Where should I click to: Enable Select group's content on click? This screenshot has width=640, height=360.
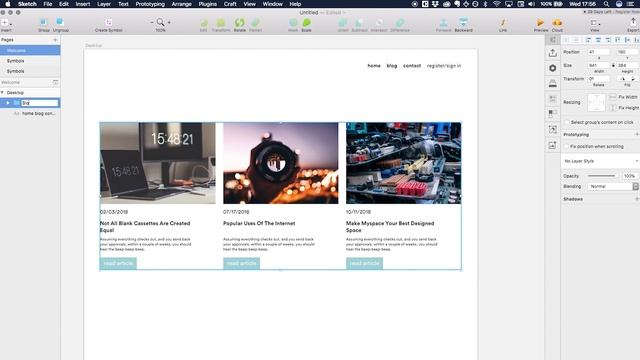point(567,122)
